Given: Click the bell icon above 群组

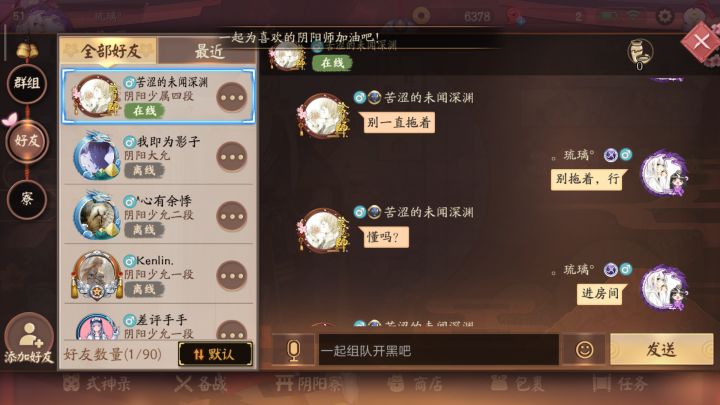Looking at the screenshot, I should [28, 50].
